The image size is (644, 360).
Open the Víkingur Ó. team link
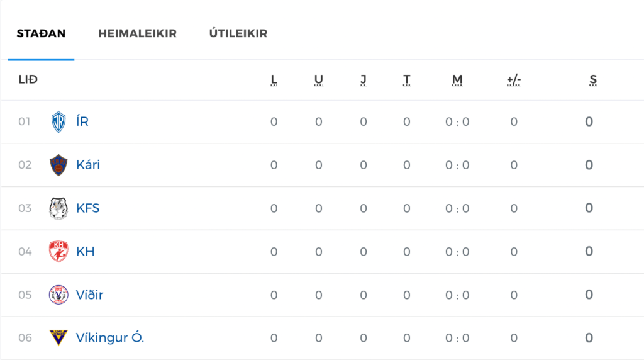[x=110, y=338]
